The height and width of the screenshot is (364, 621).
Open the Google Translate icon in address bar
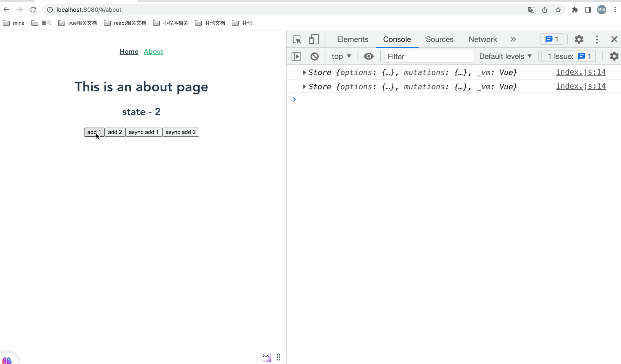click(531, 10)
